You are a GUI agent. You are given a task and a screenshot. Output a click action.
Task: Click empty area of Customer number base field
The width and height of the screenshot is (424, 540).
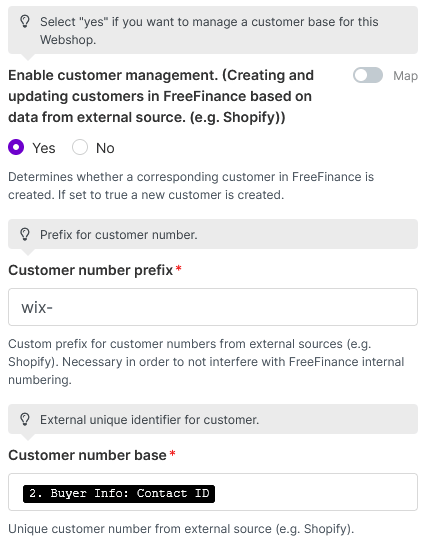(315, 492)
